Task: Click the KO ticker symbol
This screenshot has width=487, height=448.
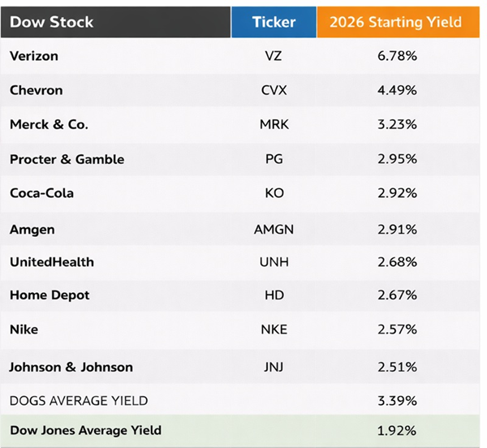Action: click(274, 193)
